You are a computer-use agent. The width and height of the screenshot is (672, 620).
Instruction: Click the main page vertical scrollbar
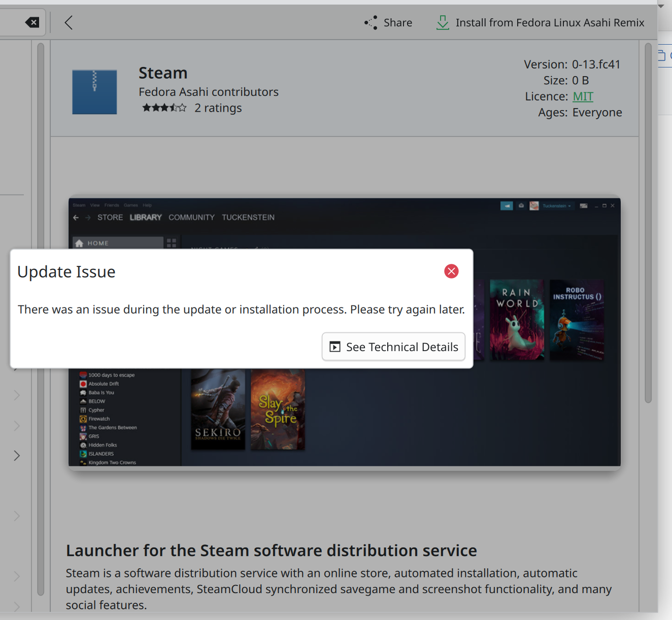click(x=648, y=223)
